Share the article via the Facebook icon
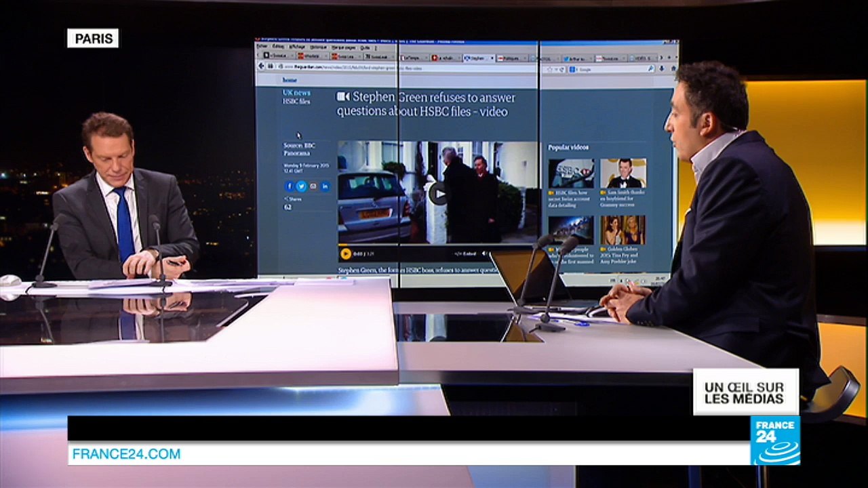This screenshot has height=488, width=868. [290, 186]
